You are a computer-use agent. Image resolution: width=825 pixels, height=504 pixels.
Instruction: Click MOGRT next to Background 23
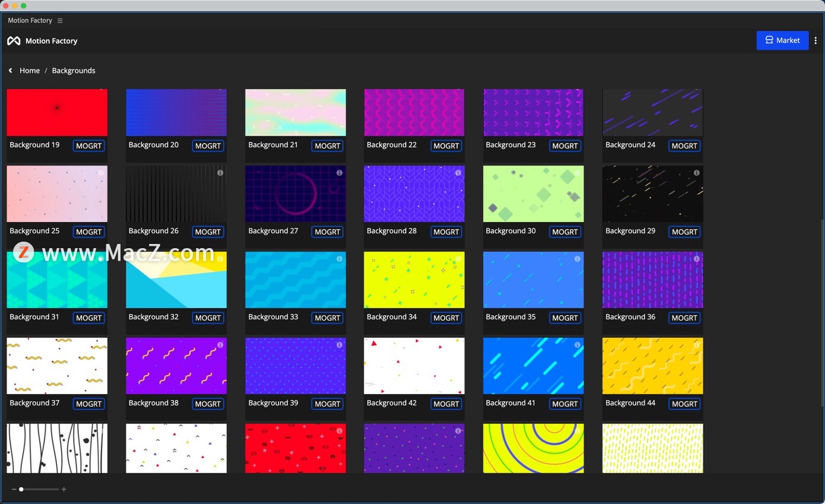[x=565, y=146]
